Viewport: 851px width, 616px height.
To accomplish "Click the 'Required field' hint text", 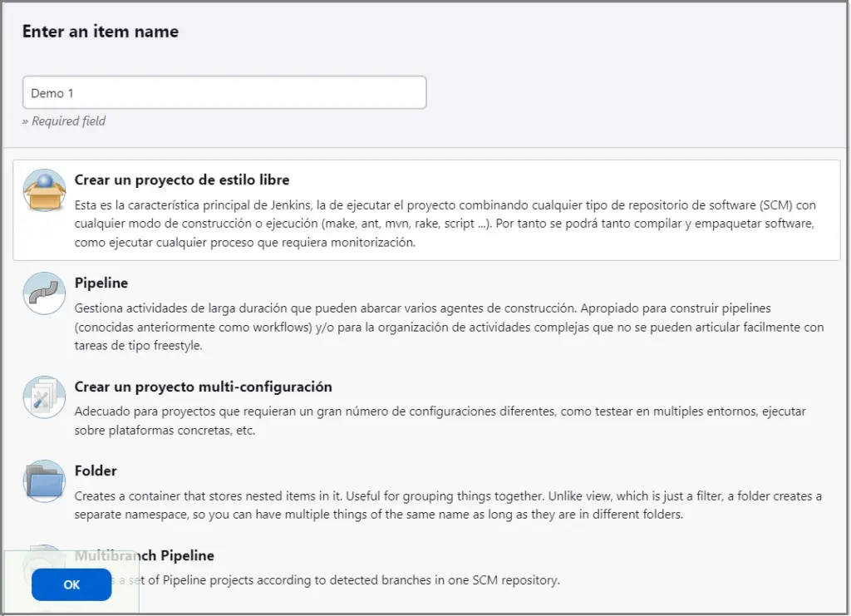I will pyautogui.click(x=64, y=121).
